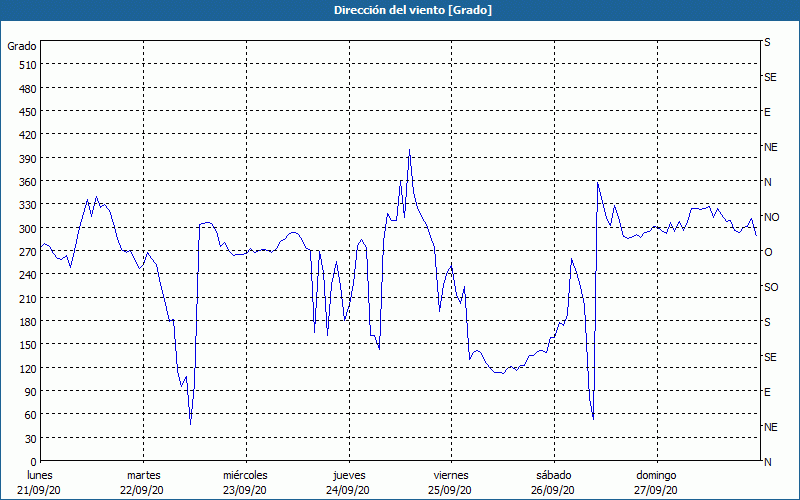This screenshot has width=800, height=500.
Task: Click the date 25/09/20
Action: coord(451,490)
